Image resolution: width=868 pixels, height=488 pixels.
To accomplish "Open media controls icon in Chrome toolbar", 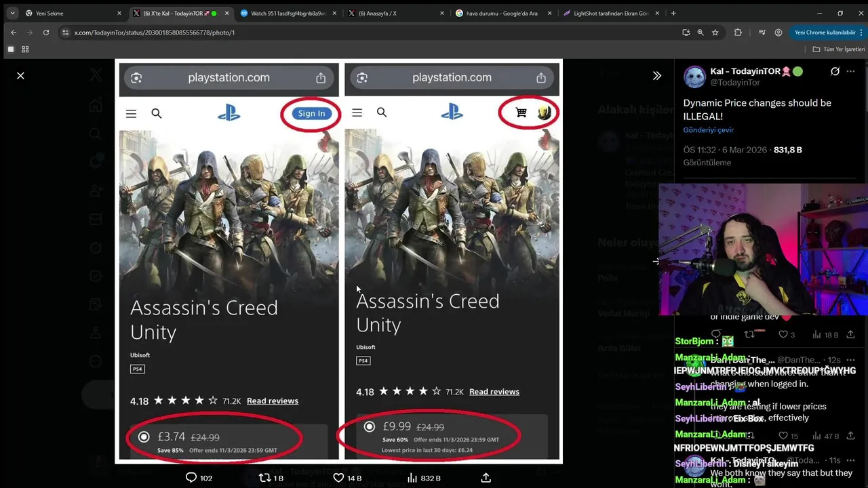I will (x=762, y=32).
